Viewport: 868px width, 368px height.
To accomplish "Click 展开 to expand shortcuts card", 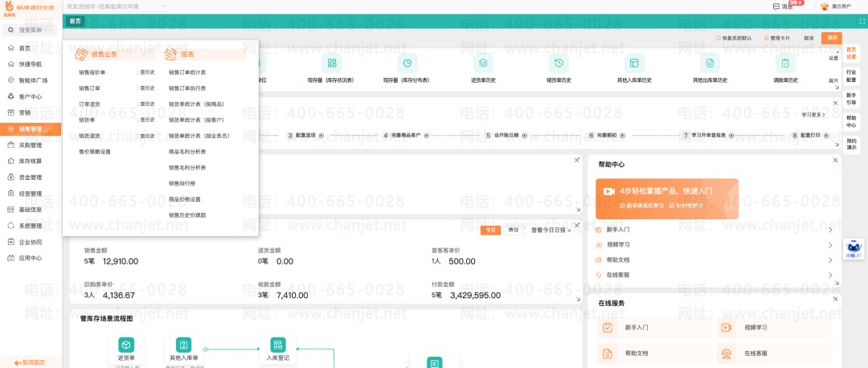I will [x=833, y=81].
